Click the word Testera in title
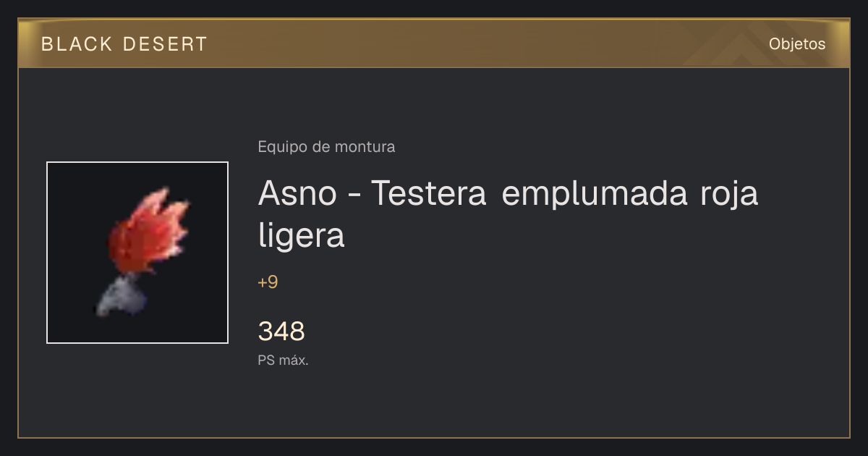 click(x=430, y=195)
